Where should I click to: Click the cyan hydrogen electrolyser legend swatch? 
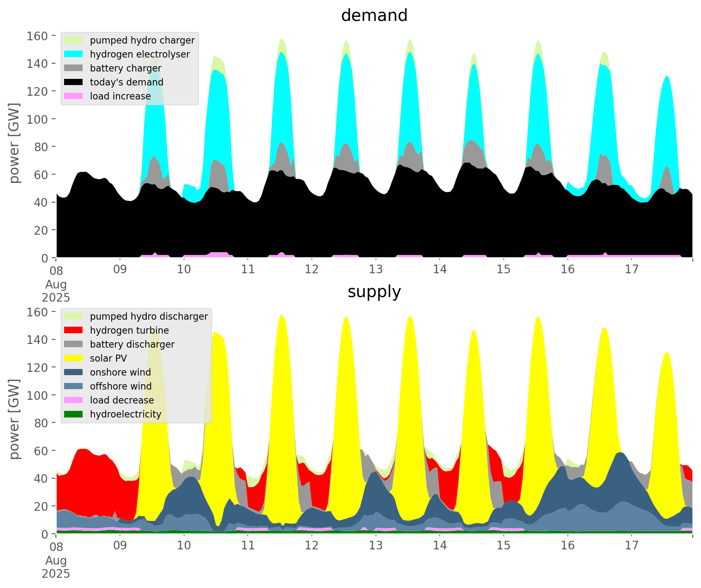coord(74,54)
